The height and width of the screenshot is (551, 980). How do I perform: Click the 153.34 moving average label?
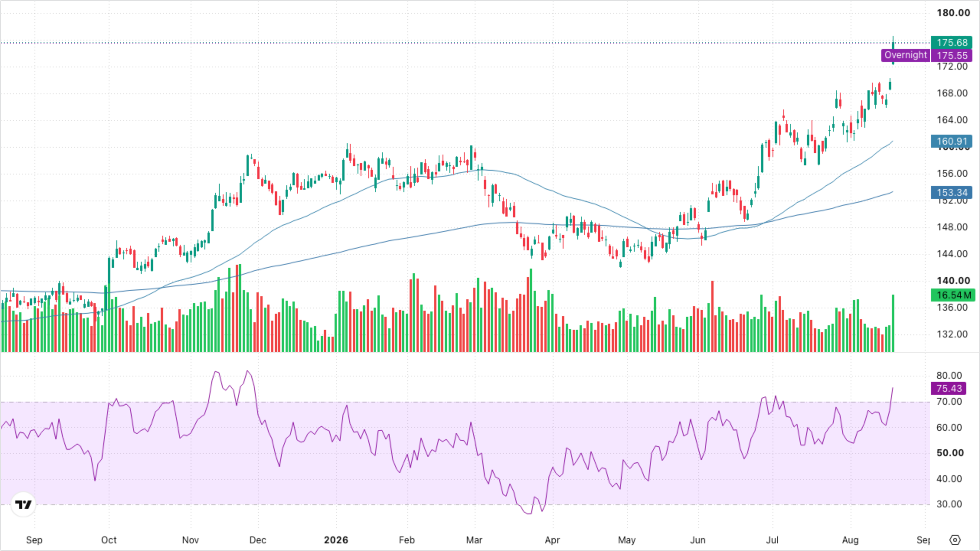click(x=952, y=192)
